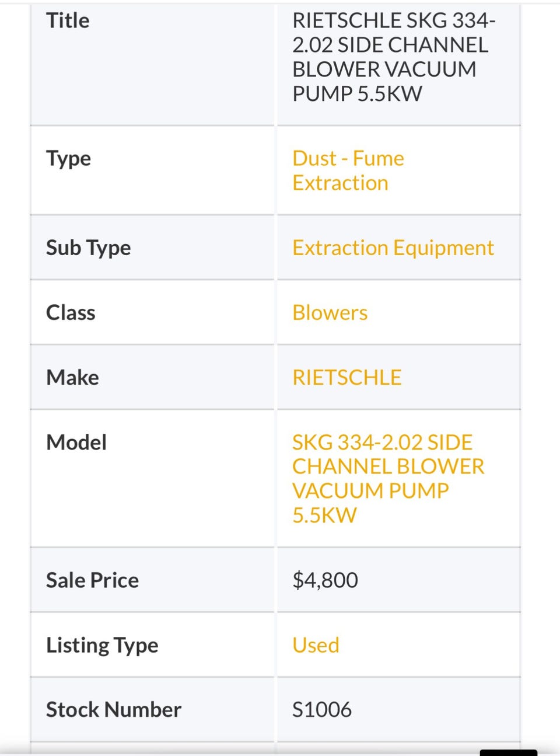
Task: Open the Dust - Fume Extraction type link
Action: click(x=348, y=170)
